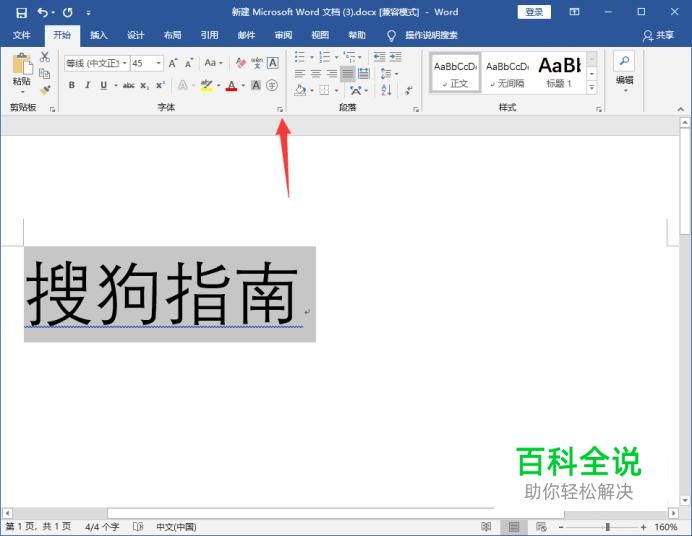Decrease paragraph indent
Screen dimensions: 692x536
point(379,56)
